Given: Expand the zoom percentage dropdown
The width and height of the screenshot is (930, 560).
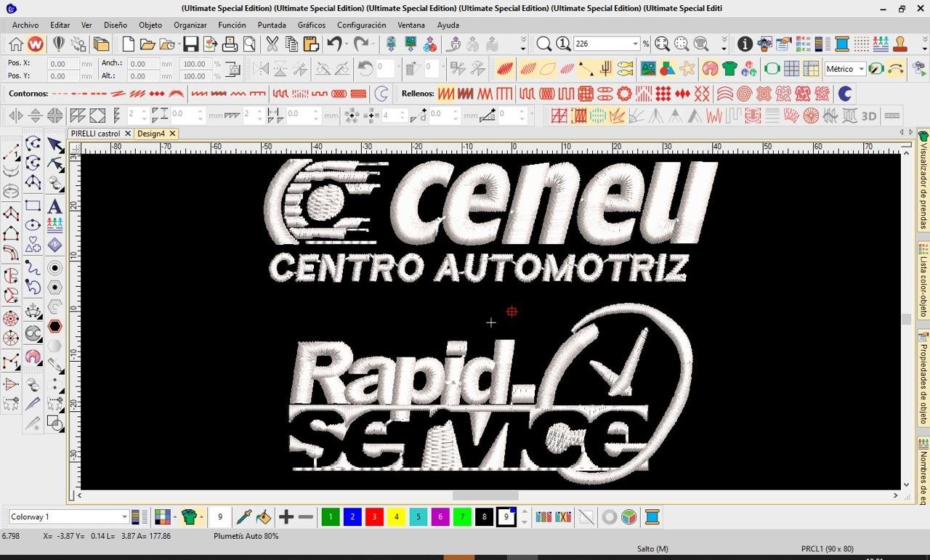Looking at the screenshot, I should coord(634,44).
